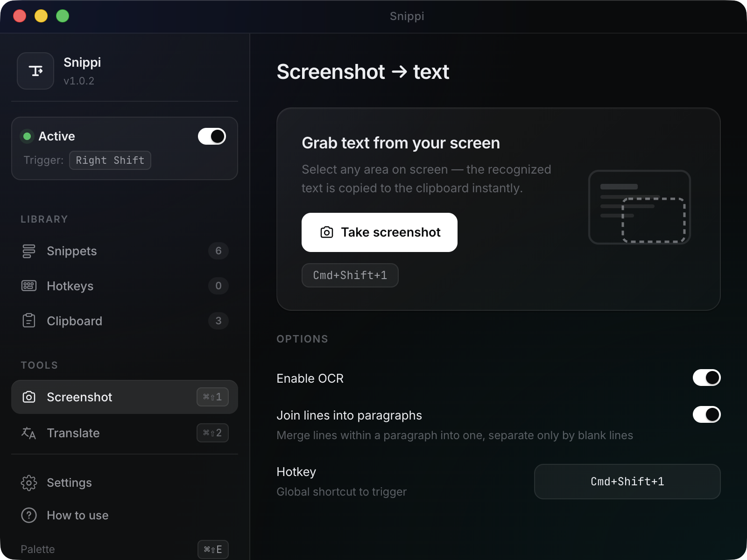Viewport: 747px width, 560px height.
Task: Click the Take screenshot button
Action: [380, 232]
